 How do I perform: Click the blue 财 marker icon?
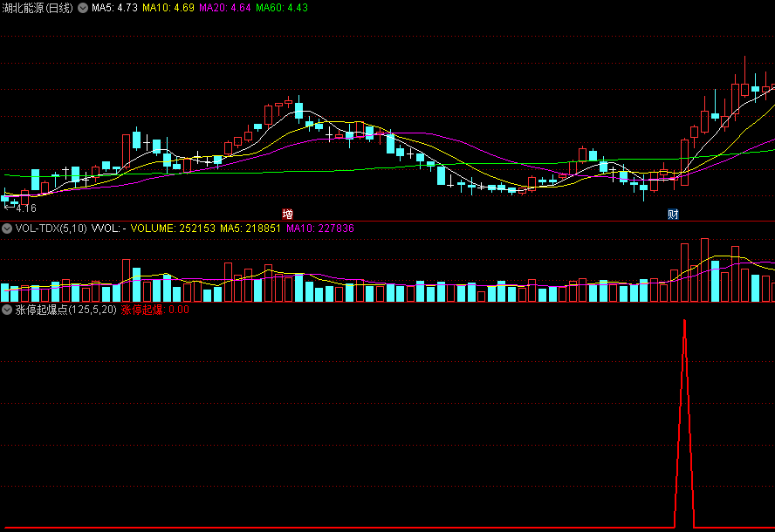[x=673, y=214]
